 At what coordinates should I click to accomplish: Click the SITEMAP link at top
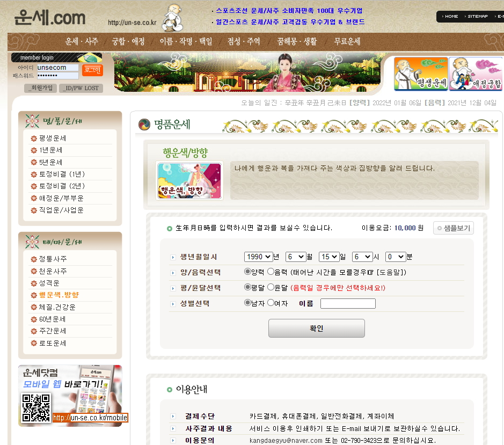(476, 17)
